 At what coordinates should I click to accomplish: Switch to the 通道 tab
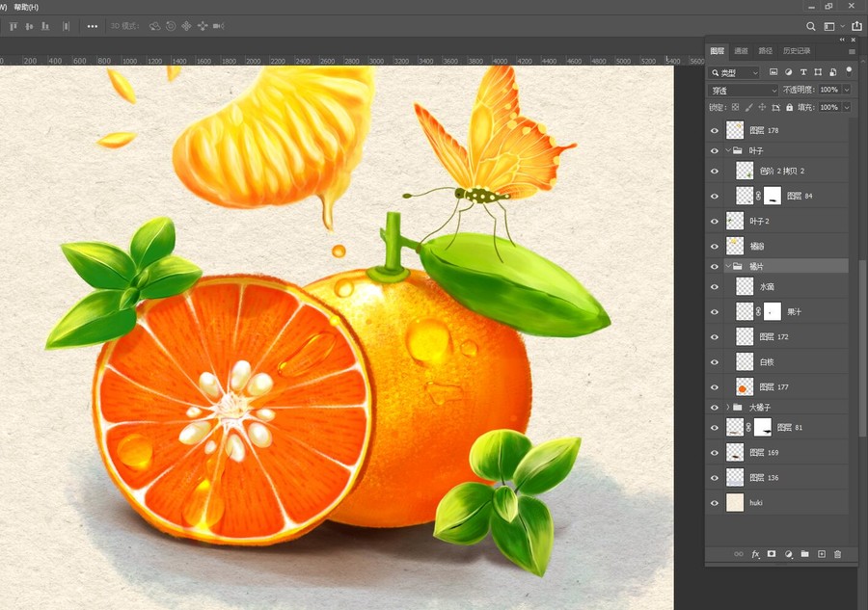pyautogui.click(x=742, y=51)
